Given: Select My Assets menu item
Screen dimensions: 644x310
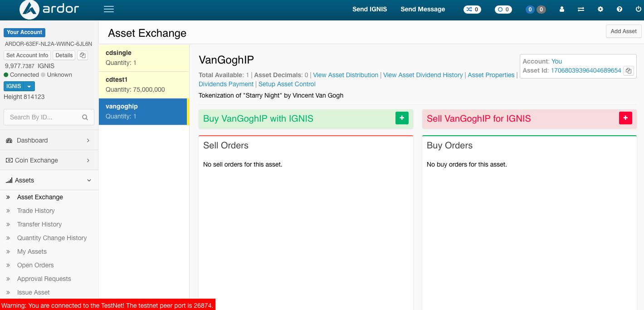Looking at the screenshot, I should (x=32, y=251).
